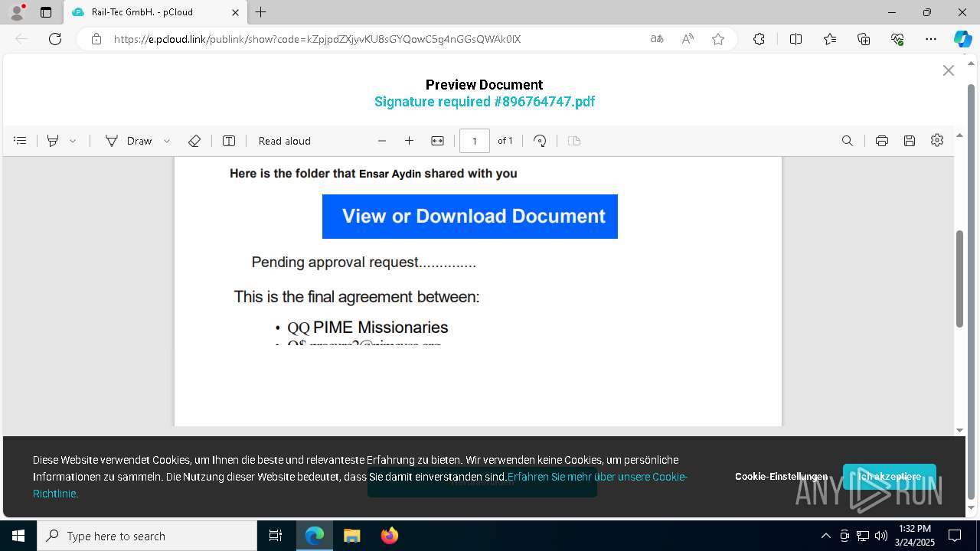Activate the Draw tool
980x551 pixels.
click(129, 141)
